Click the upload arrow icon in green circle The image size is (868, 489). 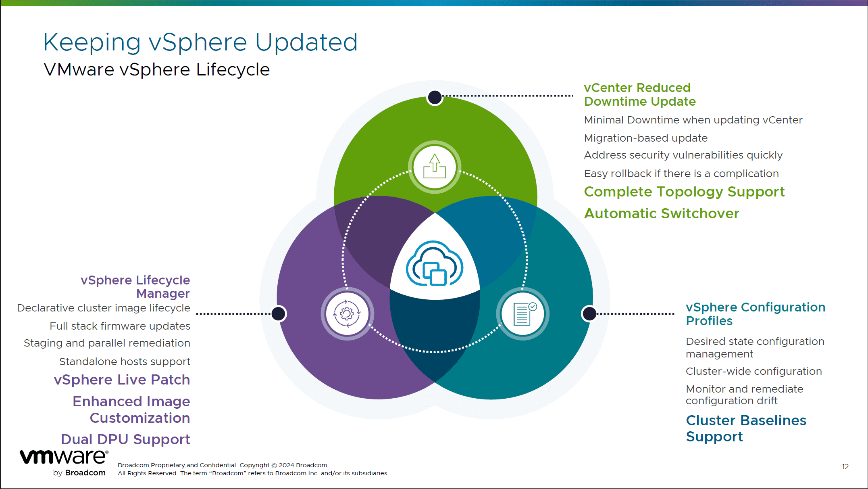click(434, 167)
